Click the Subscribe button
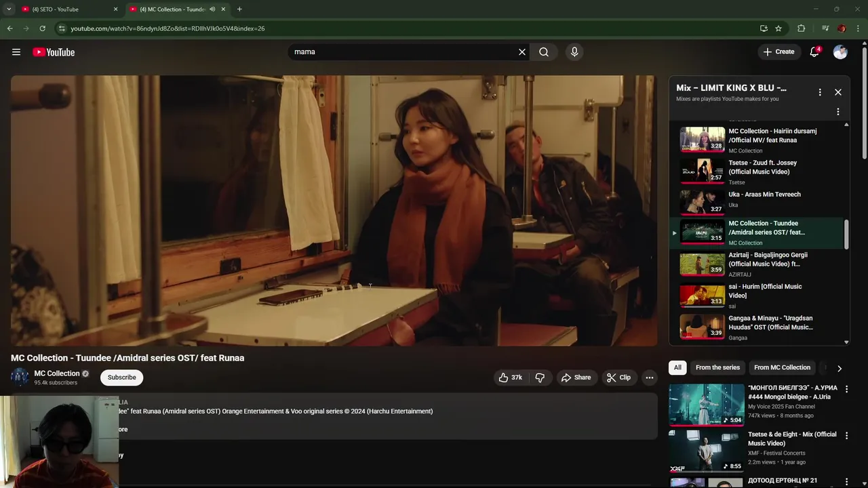Image resolution: width=868 pixels, height=488 pixels. [122, 378]
